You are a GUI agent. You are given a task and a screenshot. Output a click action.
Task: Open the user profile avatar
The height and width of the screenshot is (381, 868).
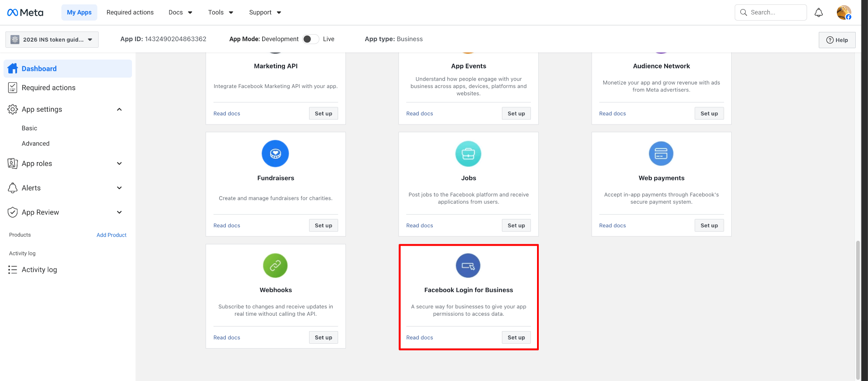(x=843, y=13)
